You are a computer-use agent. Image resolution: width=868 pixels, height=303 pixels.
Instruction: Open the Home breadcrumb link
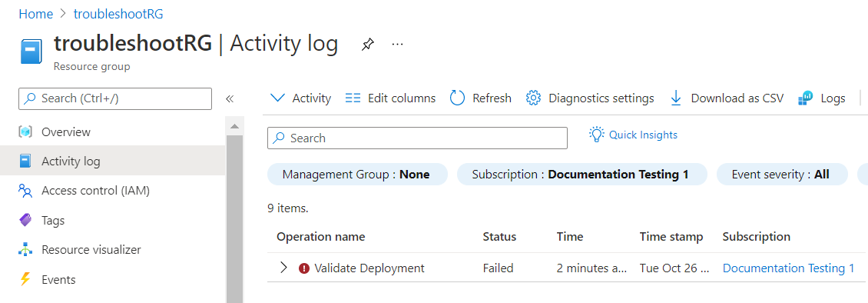(x=36, y=14)
